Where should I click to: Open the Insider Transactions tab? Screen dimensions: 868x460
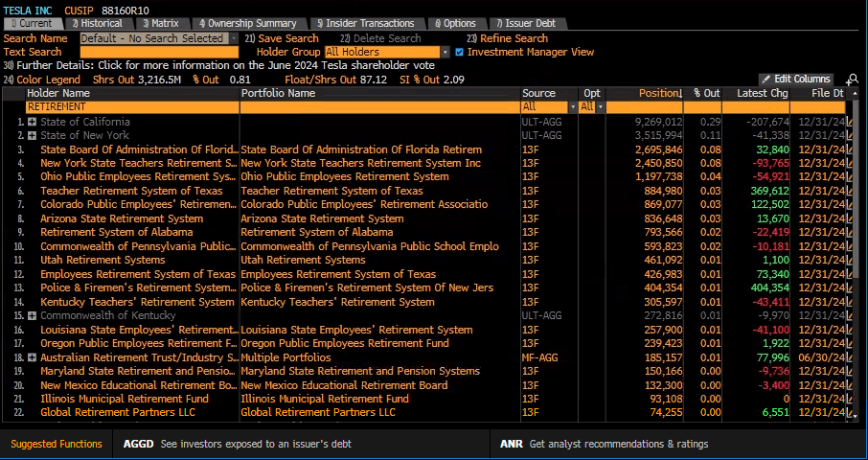pos(369,23)
